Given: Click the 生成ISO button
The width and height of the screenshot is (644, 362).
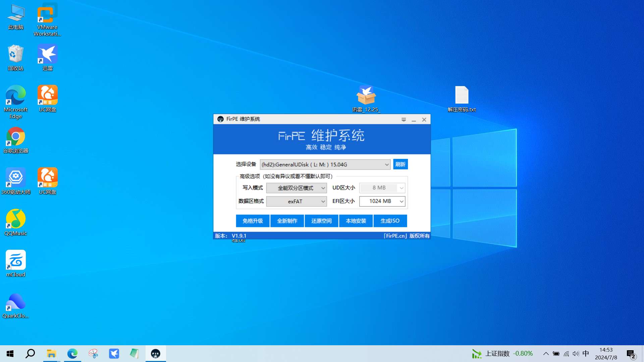Looking at the screenshot, I should point(390,221).
